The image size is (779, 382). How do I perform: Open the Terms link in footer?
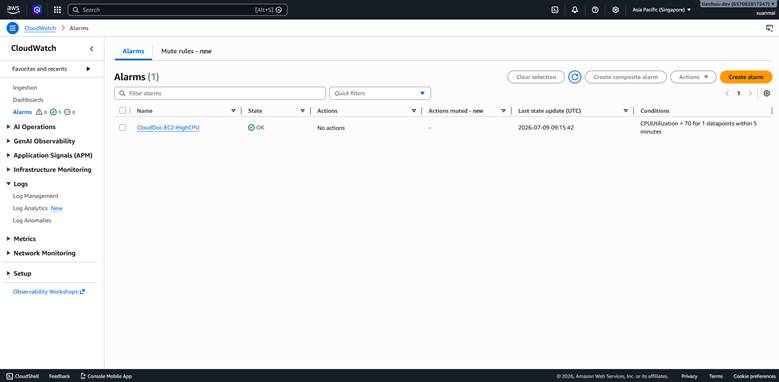pos(715,376)
